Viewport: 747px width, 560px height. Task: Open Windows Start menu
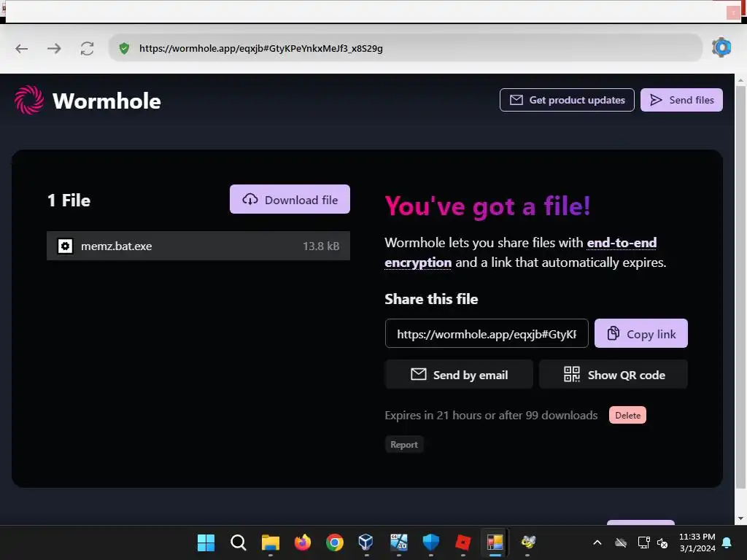tap(206, 542)
